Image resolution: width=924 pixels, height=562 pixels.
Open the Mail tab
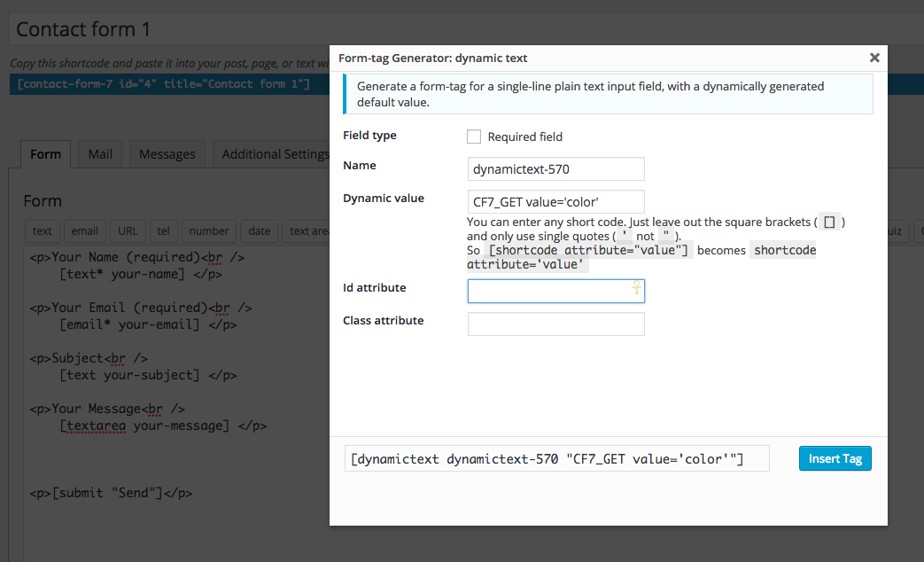coord(100,154)
